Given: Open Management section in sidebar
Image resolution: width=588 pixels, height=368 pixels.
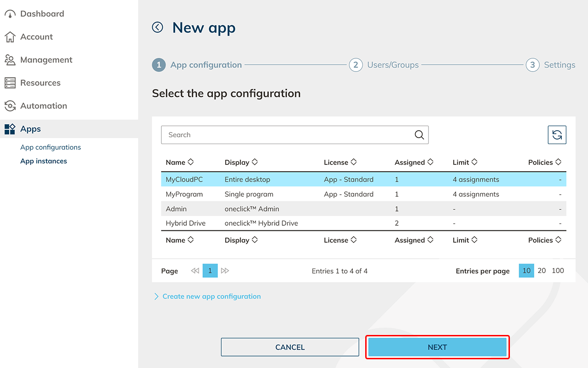Looking at the screenshot, I should click(x=46, y=60).
